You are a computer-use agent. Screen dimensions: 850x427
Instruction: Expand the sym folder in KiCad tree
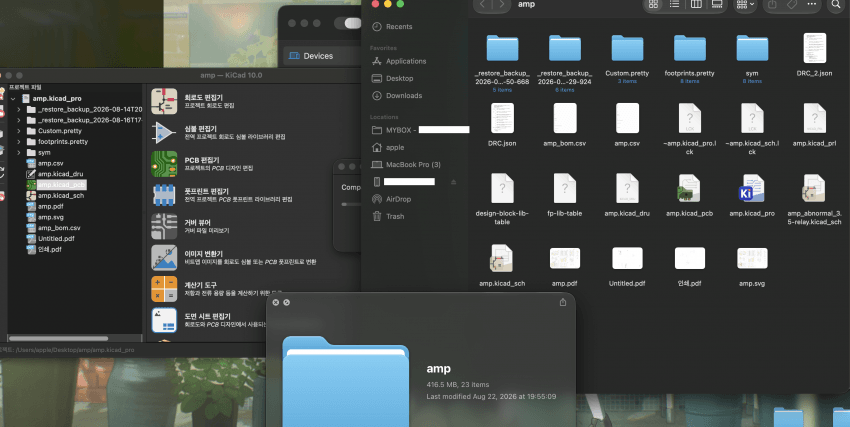coord(19,153)
